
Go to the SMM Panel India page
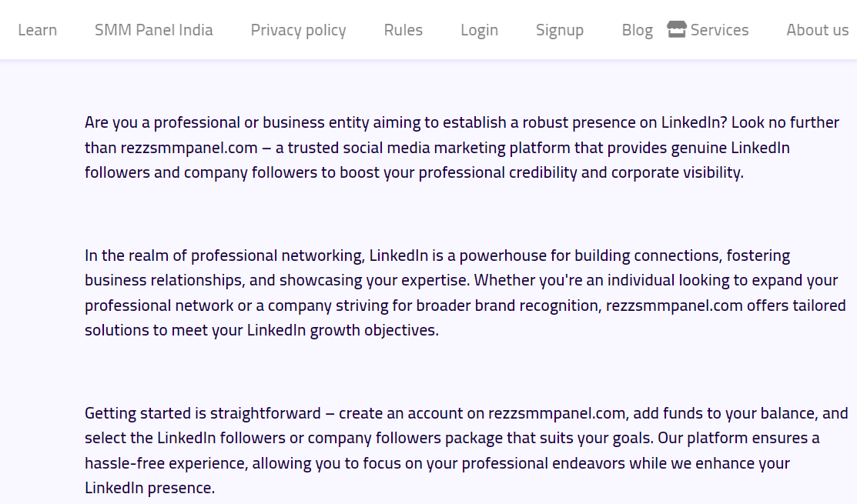[153, 30]
